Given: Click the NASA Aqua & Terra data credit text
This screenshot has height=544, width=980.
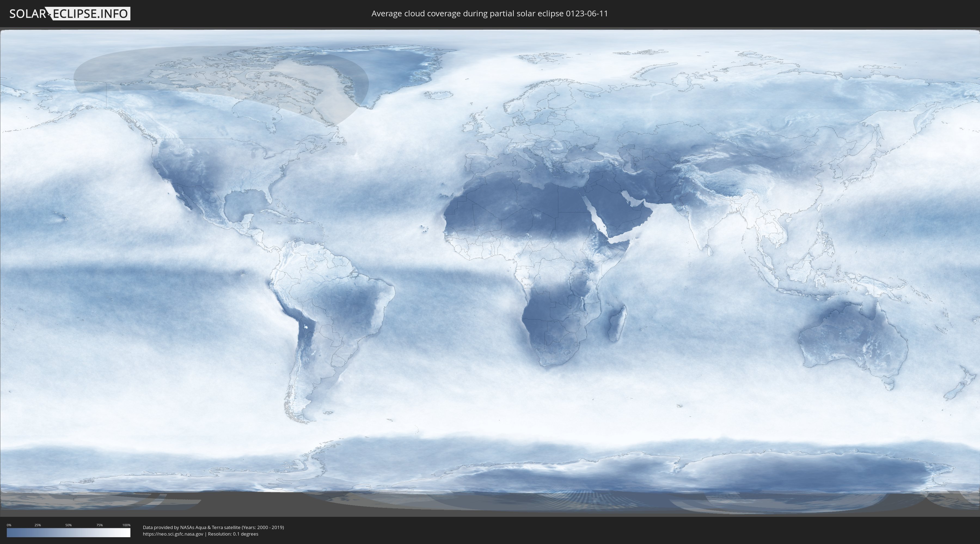Looking at the screenshot, I should click(x=213, y=527).
